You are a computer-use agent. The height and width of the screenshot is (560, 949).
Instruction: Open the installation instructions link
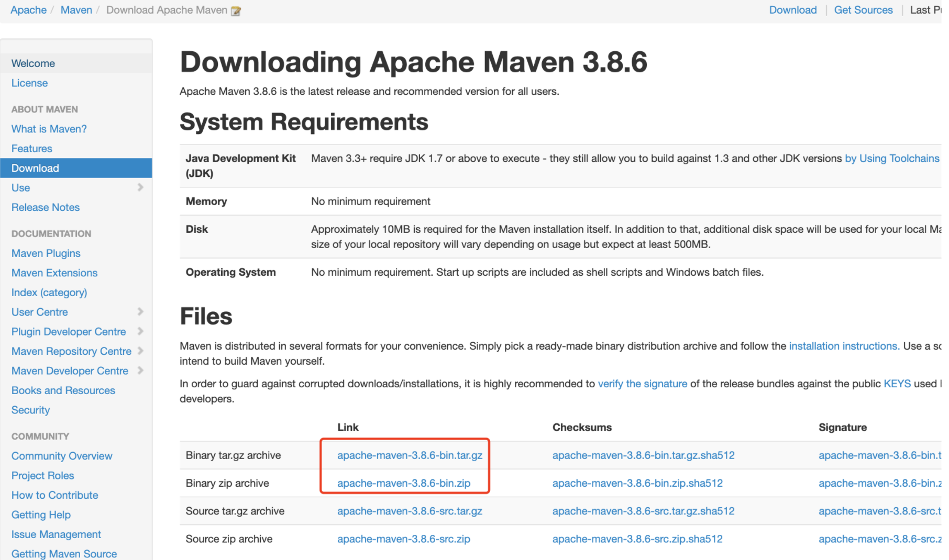tap(844, 346)
